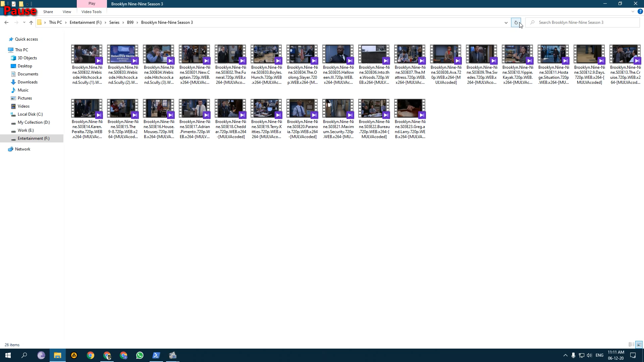Open PowerShell from the taskbar
The width and height of the screenshot is (644, 362).
pyautogui.click(x=156, y=355)
